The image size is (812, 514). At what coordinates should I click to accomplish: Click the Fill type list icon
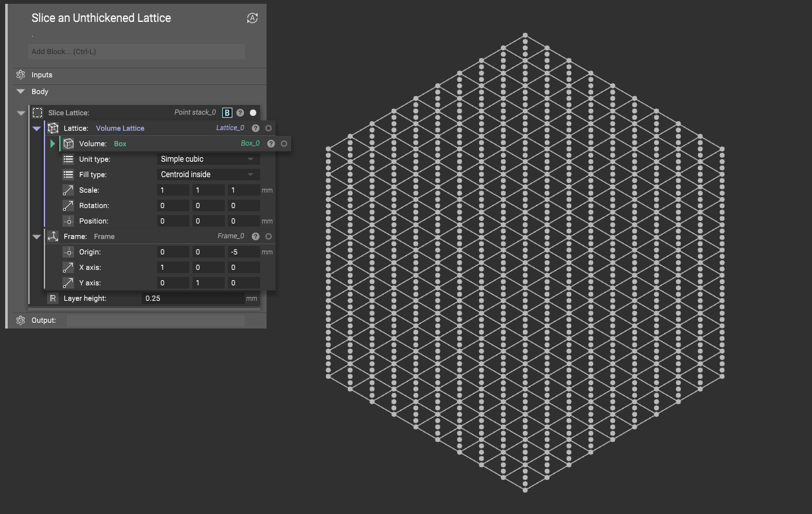[x=68, y=175]
